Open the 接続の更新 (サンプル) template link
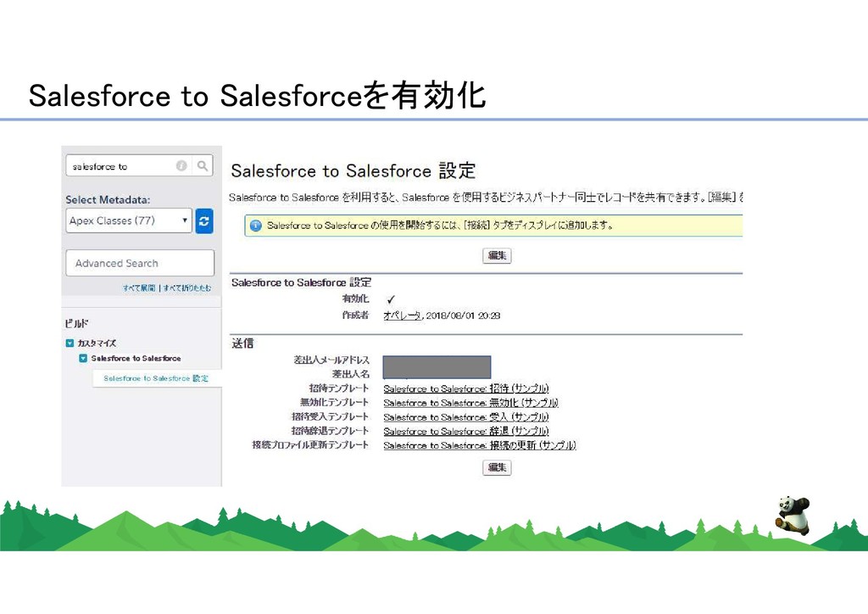This screenshot has width=868, height=614. (480, 445)
